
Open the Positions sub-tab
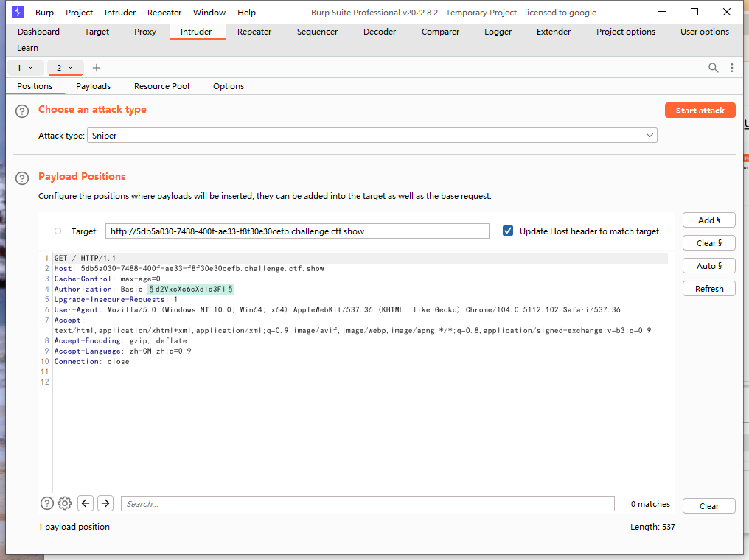pyautogui.click(x=35, y=86)
